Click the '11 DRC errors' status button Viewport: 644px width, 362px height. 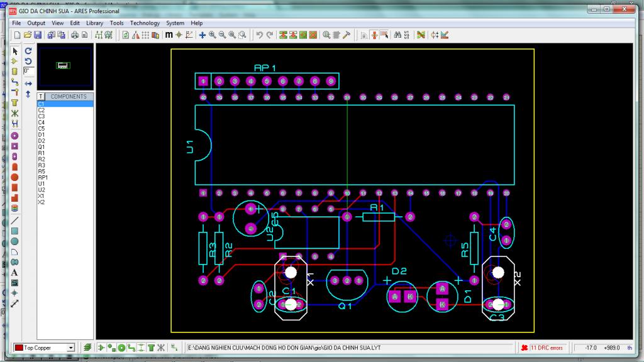coord(546,348)
